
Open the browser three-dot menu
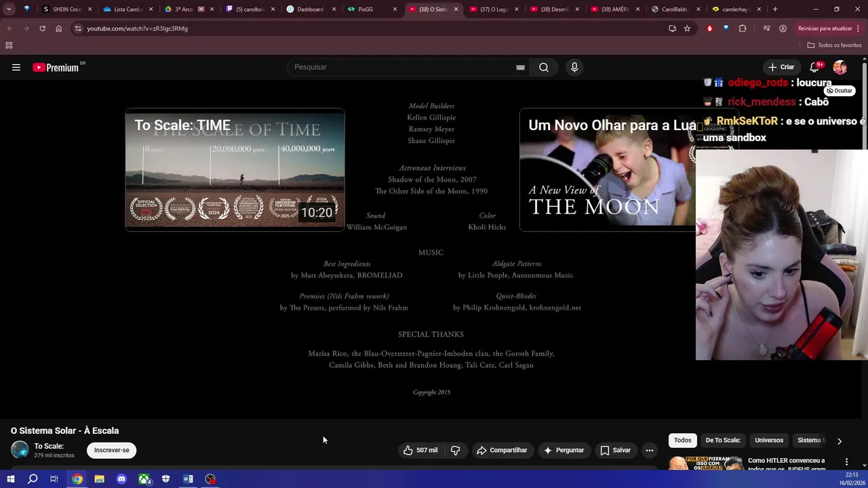point(859,28)
